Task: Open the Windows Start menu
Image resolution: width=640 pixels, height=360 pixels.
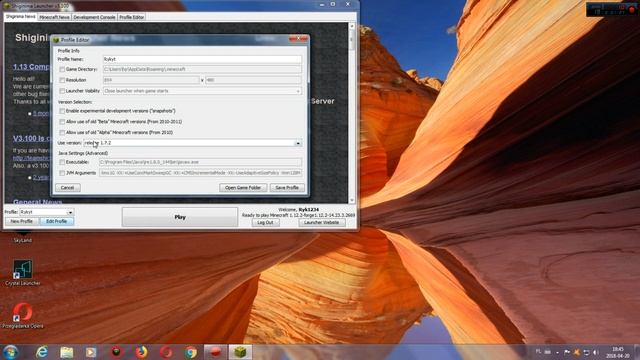Action: pos(10,352)
